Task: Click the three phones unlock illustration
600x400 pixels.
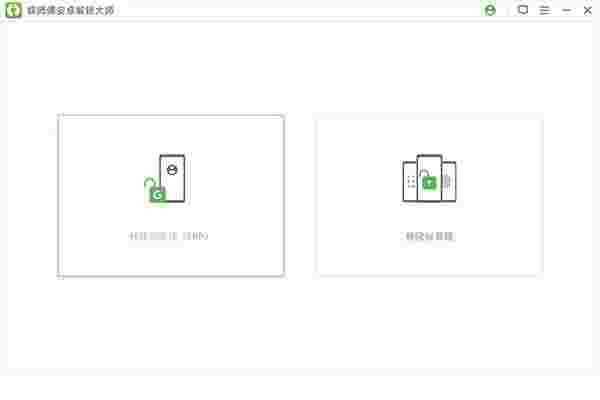Action: point(429,178)
